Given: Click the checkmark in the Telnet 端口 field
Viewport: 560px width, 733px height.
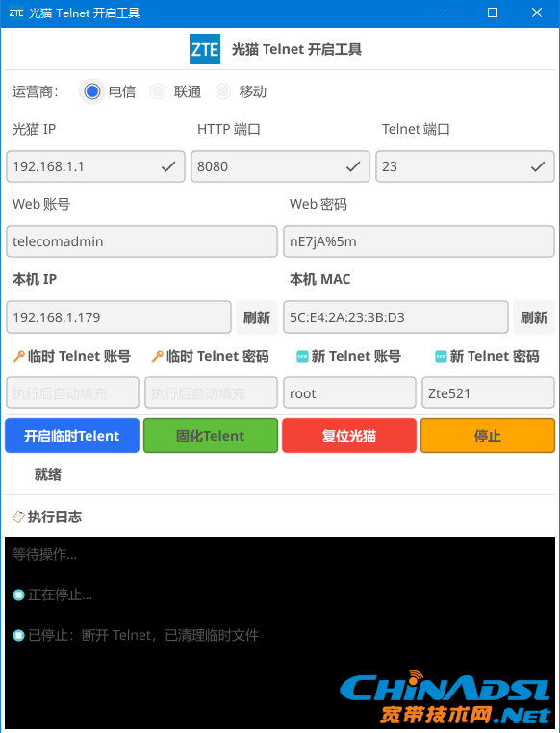Looking at the screenshot, I should (x=538, y=166).
